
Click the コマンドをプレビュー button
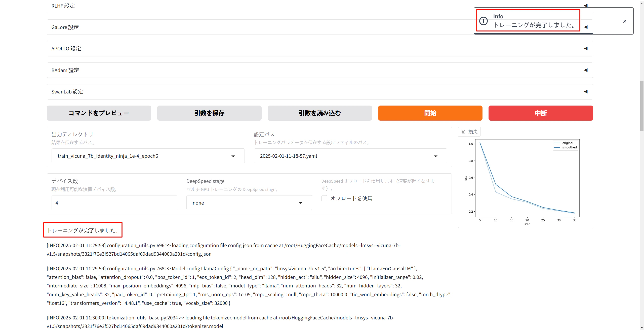99,113
